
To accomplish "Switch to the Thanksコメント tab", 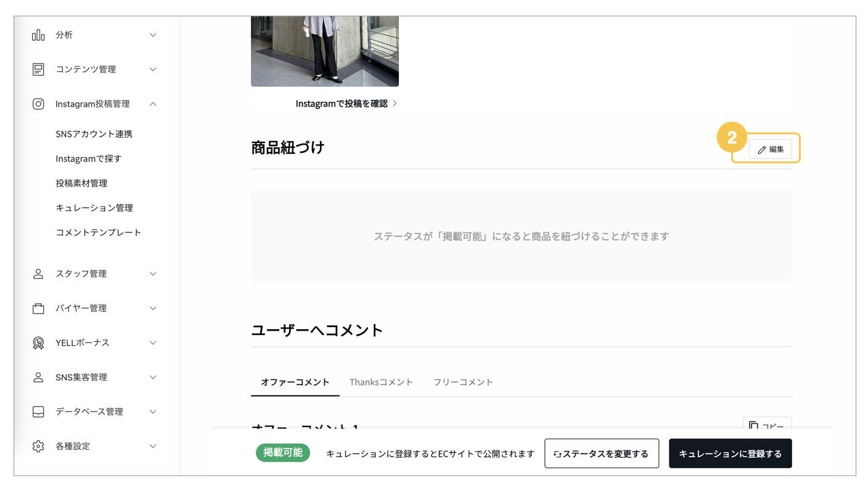I will pos(381,382).
